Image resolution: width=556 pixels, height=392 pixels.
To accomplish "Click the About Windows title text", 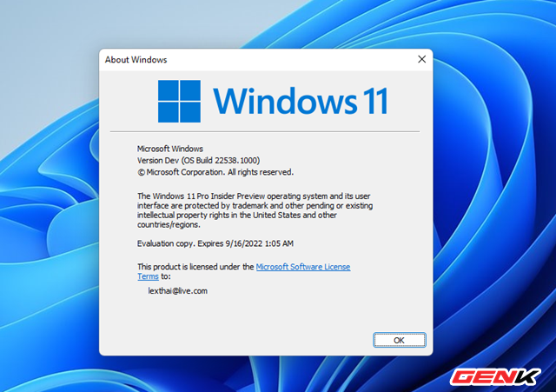I will pyautogui.click(x=136, y=60).
